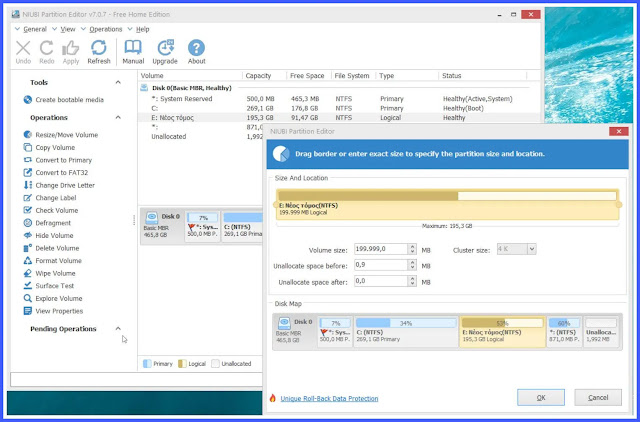Select Unallocated 1,992 MB block in Disk Map
The image size is (640, 422).
(x=601, y=331)
